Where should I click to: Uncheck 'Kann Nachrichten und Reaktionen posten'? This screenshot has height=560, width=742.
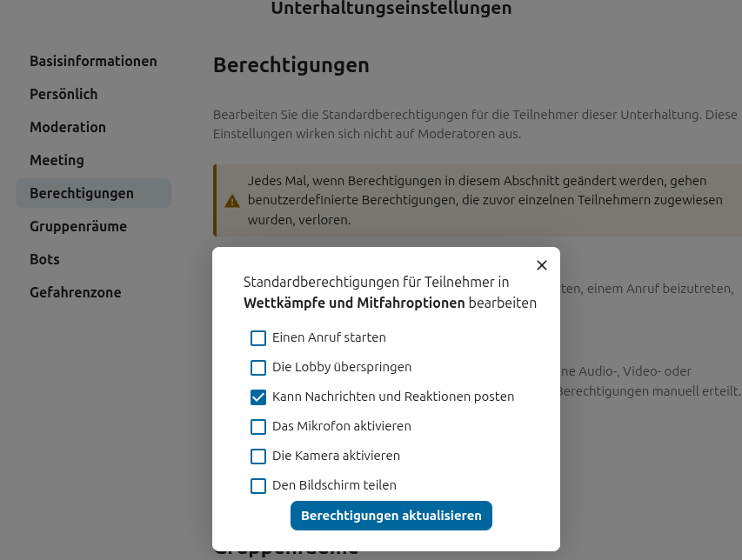point(258,397)
